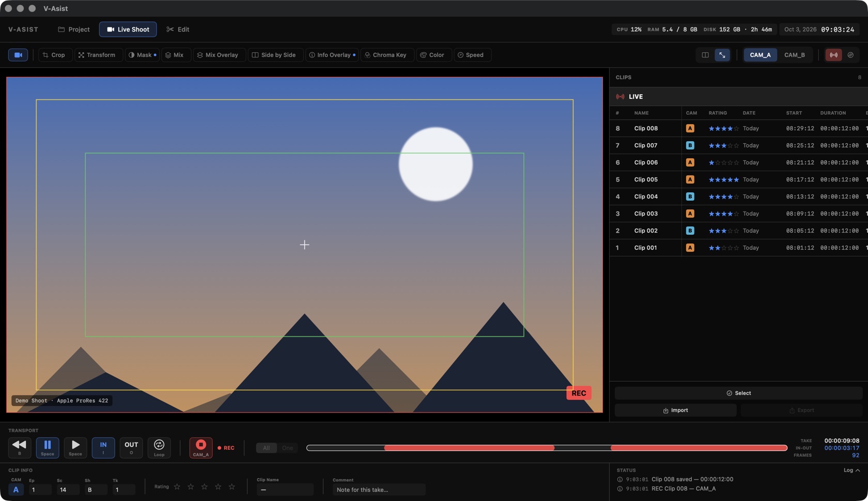Click the rewind playback button
This screenshot has width=868, height=501.
tap(20, 448)
